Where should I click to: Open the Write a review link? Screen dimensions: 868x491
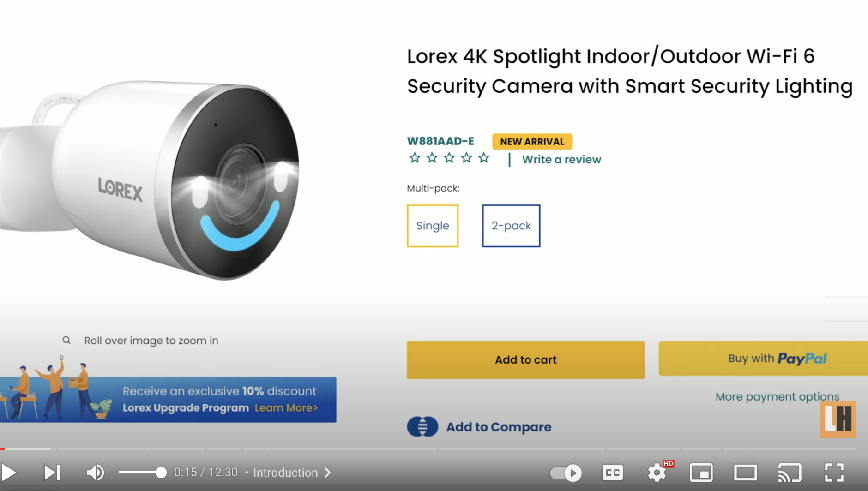coord(561,159)
